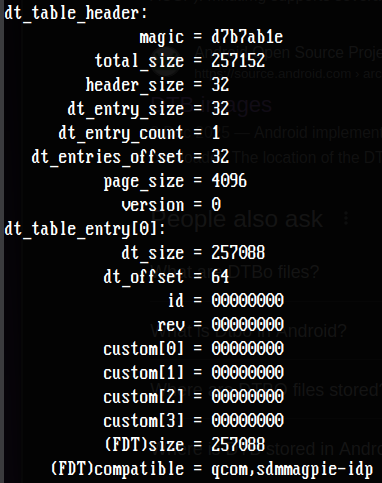The width and height of the screenshot is (382, 483).
Task: Click the total_size value 257152
Action: (238, 61)
